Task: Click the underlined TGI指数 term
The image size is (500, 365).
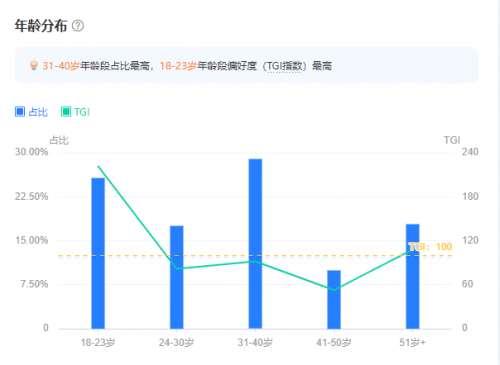Action: 285,66
